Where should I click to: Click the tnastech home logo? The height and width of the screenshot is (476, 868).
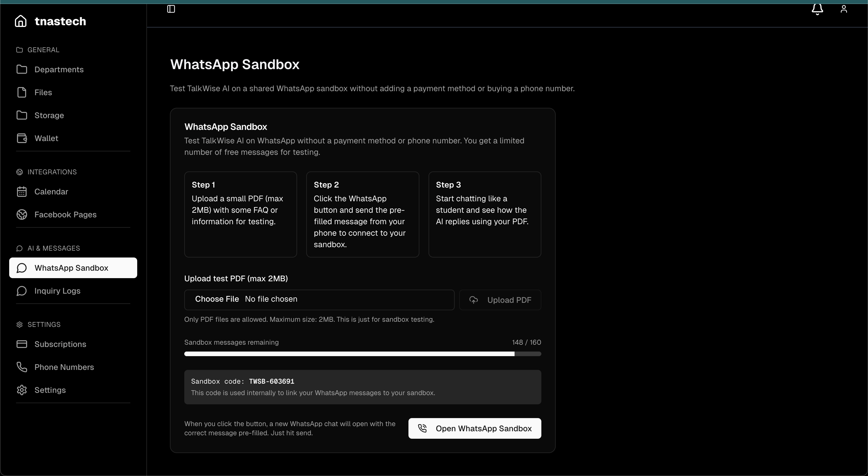50,21
